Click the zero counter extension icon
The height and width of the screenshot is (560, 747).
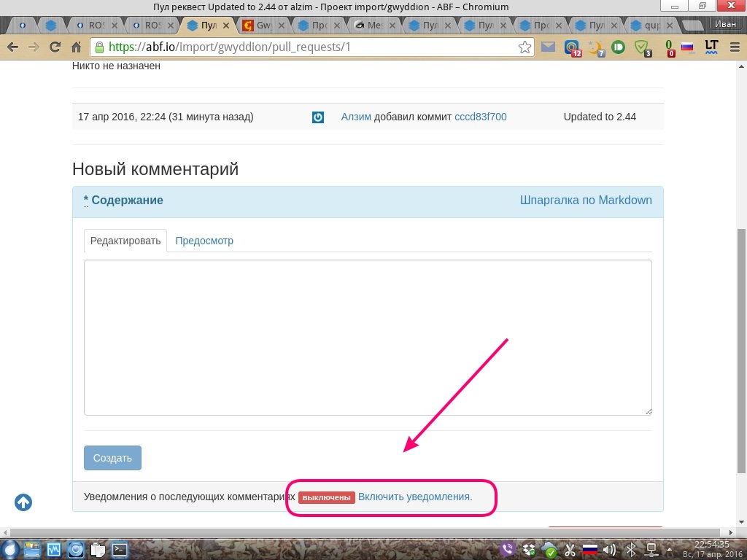[x=670, y=47]
